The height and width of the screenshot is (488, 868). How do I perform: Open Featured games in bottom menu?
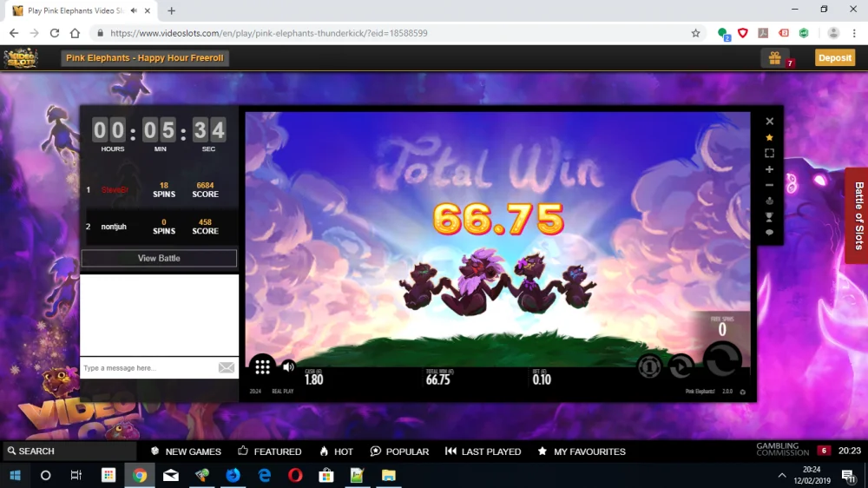[x=270, y=452]
